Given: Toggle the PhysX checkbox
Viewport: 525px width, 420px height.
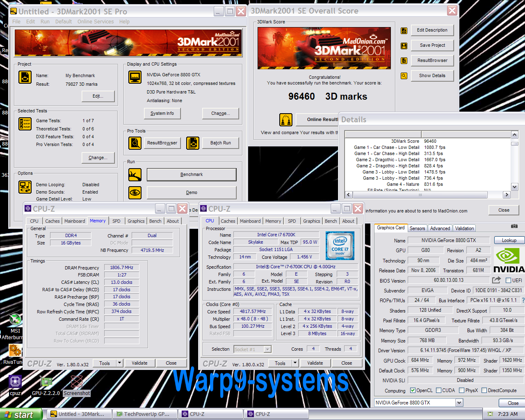Looking at the screenshot, I should click(461, 390).
